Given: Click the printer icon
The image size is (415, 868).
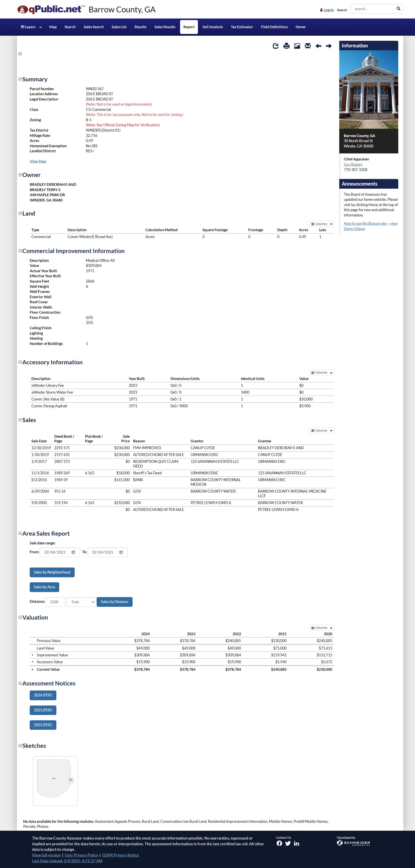Looking at the screenshot, I should pyautogui.click(x=286, y=46).
